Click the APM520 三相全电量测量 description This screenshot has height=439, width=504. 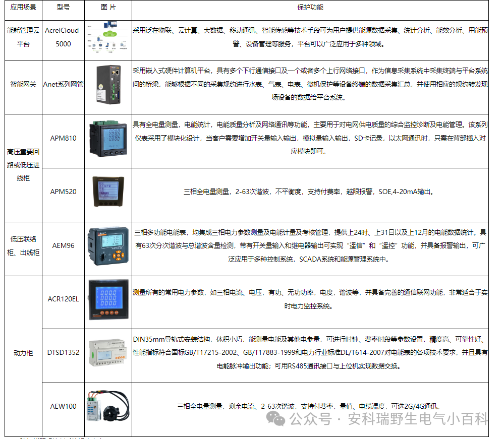click(310, 192)
